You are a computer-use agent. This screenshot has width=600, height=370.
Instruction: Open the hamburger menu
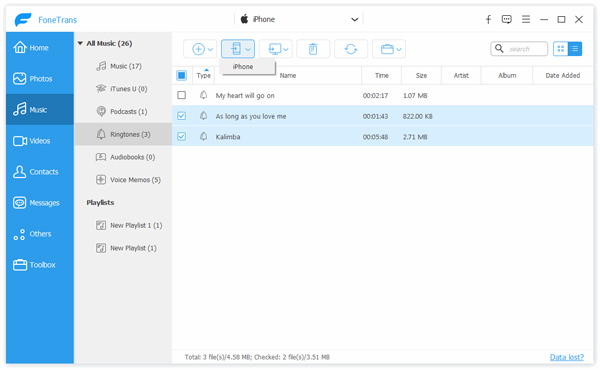click(x=526, y=19)
